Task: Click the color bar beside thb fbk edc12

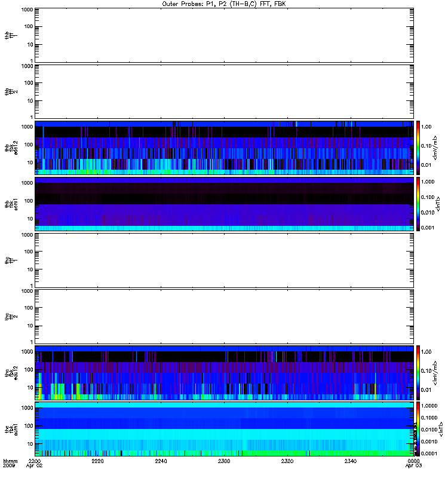Action: click(418, 148)
